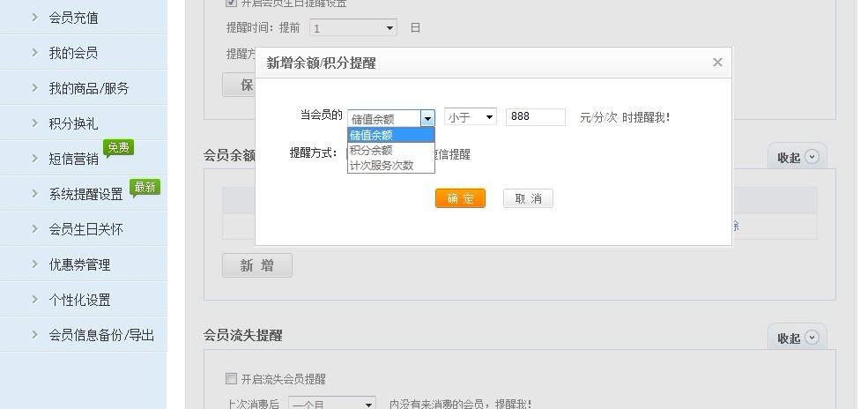Pick 计次服务次数 in the dropdown list
This screenshot has height=409, width=868.
pyautogui.click(x=390, y=165)
